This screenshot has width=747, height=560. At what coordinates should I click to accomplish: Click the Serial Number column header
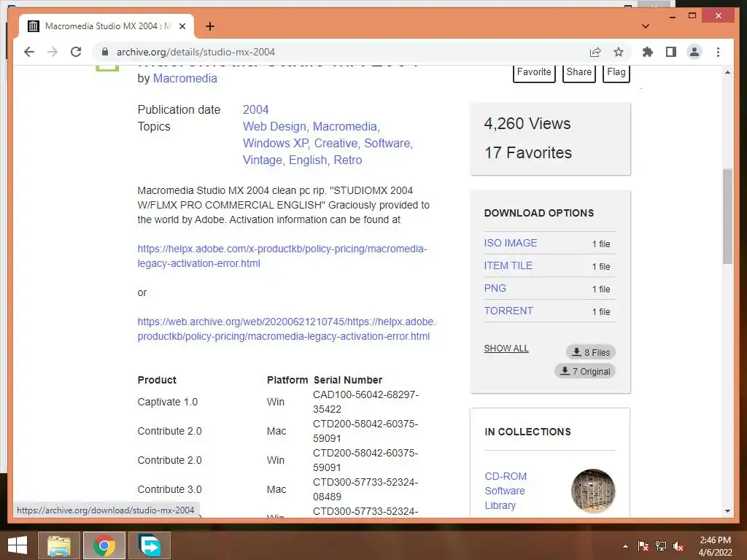[x=348, y=380]
